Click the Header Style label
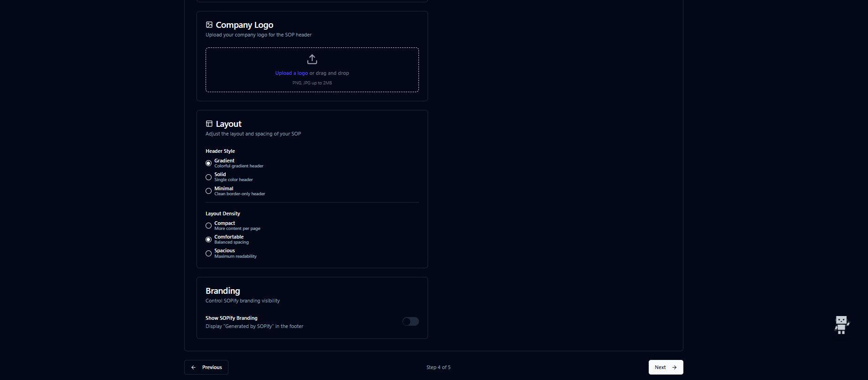This screenshot has height=380, width=868. pos(220,151)
